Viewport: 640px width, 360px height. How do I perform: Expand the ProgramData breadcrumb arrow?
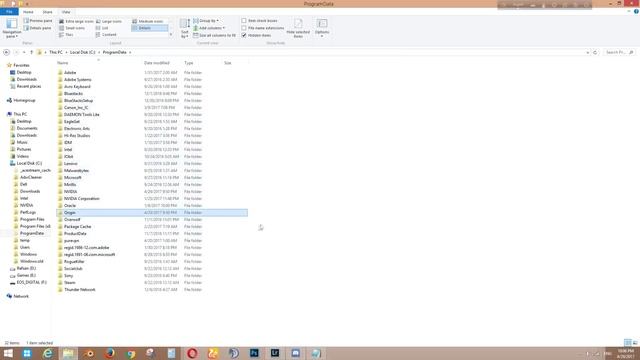point(130,52)
